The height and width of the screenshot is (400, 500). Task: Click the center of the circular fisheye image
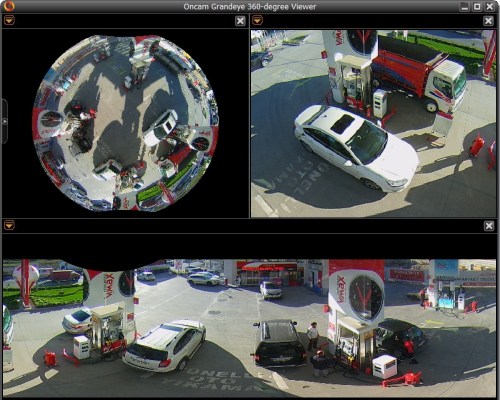(125, 123)
